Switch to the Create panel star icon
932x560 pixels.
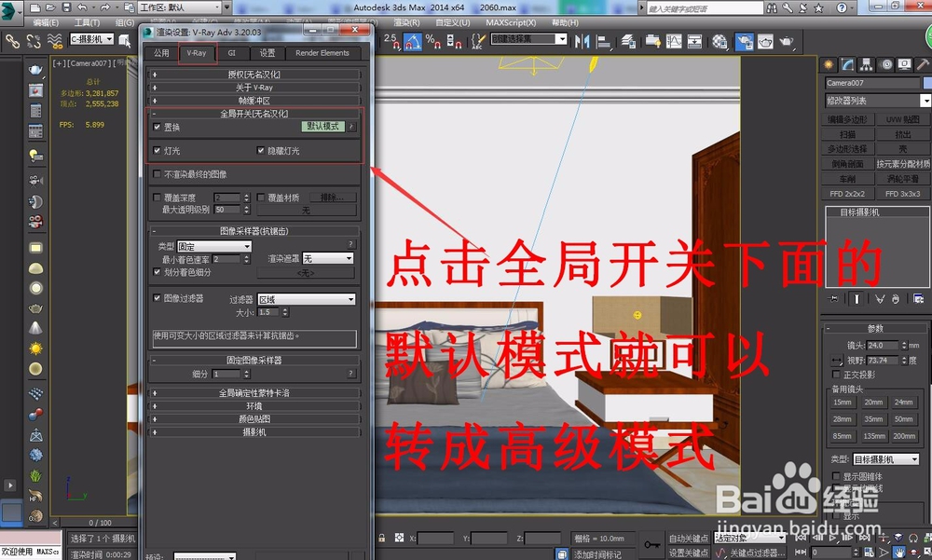828,64
